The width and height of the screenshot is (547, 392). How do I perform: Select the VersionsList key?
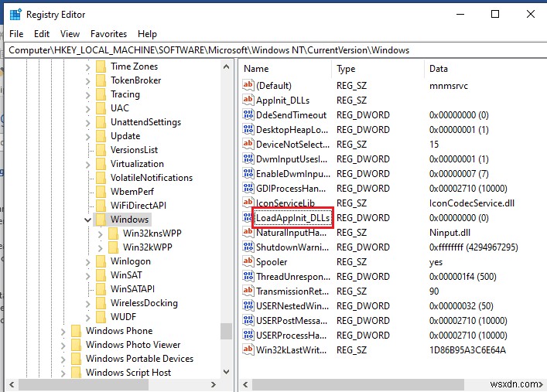click(x=134, y=150)
